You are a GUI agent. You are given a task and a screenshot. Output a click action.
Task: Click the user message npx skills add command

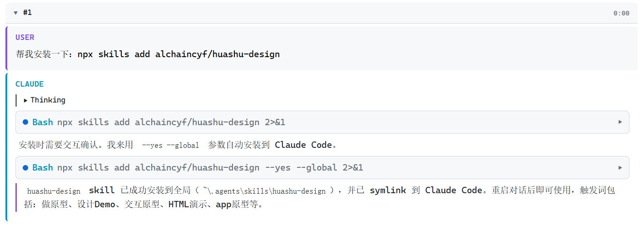178,54
